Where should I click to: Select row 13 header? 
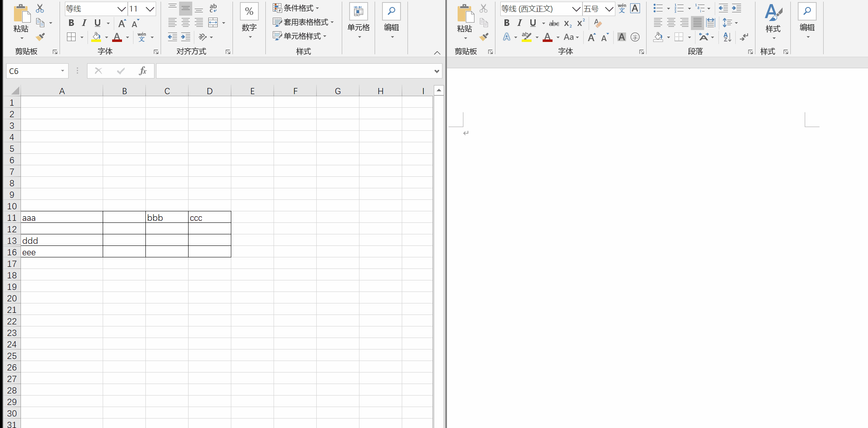point(12,241)
